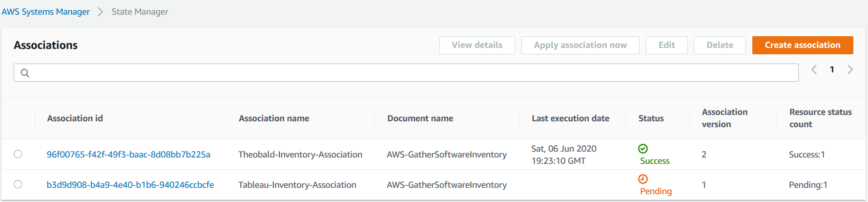This screenshot has width=868, height=202.
Task: Click the Associations heading
Action: coord(46,45)
